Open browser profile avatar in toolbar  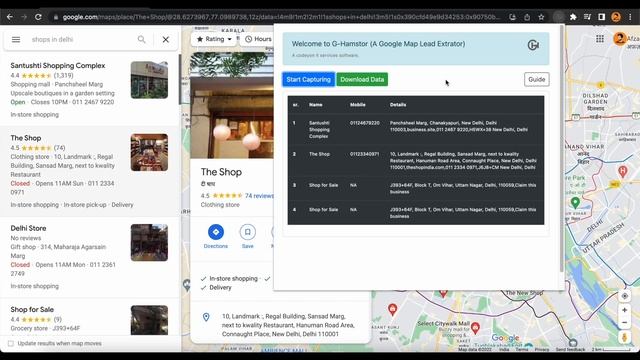[x=616, y=17]
